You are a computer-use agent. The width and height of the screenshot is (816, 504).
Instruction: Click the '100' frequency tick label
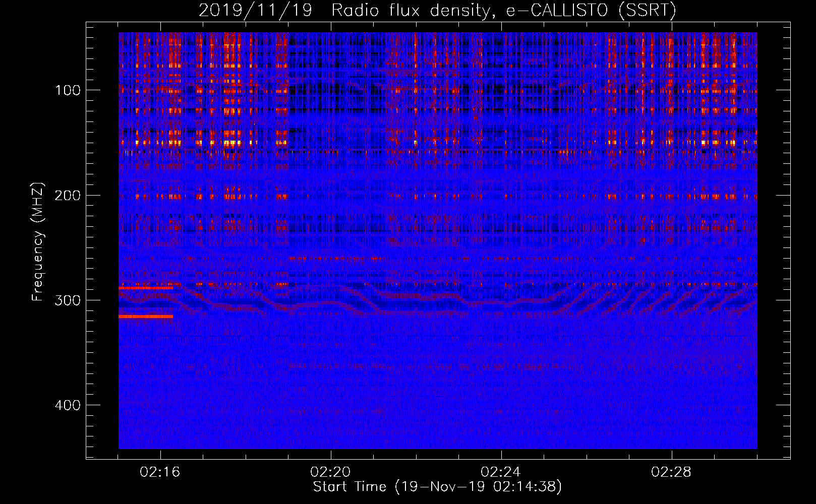coord(68,90)
